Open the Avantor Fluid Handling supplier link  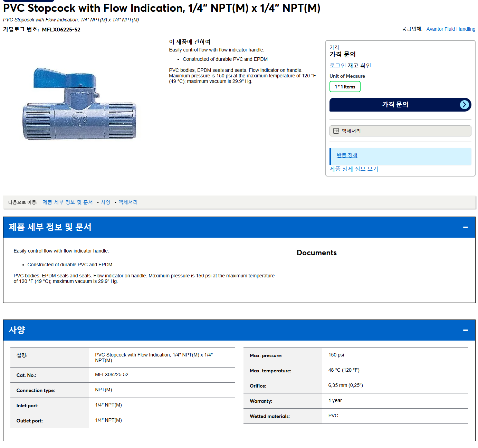coord(451,29)
